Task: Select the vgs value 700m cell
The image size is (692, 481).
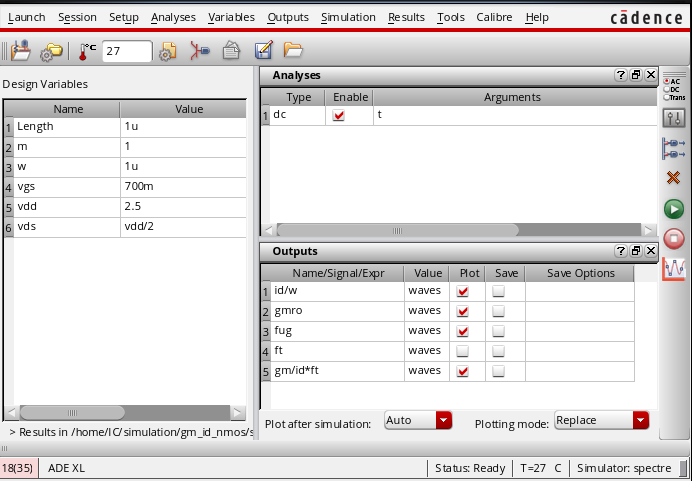Action: (x=183, y=187)
